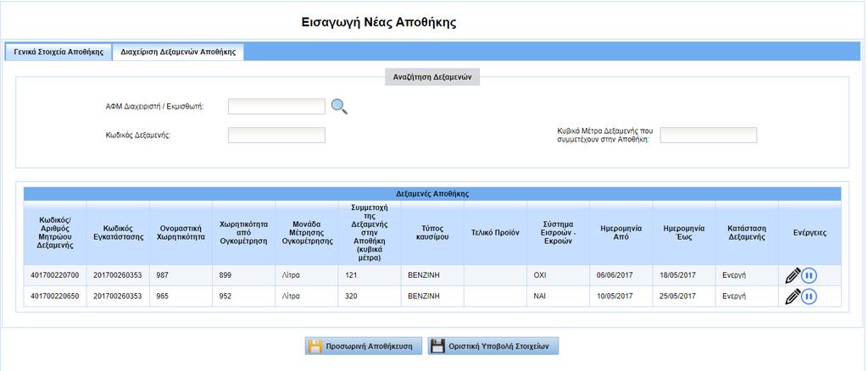Select the Σύστημα Εισροών - Εκροών column header

(x=558, y=233)
